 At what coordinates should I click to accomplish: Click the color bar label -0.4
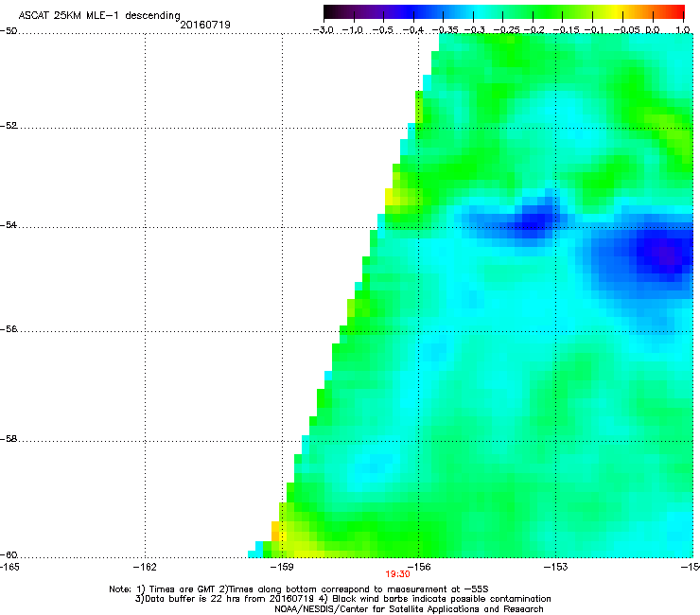pos(413,30)
